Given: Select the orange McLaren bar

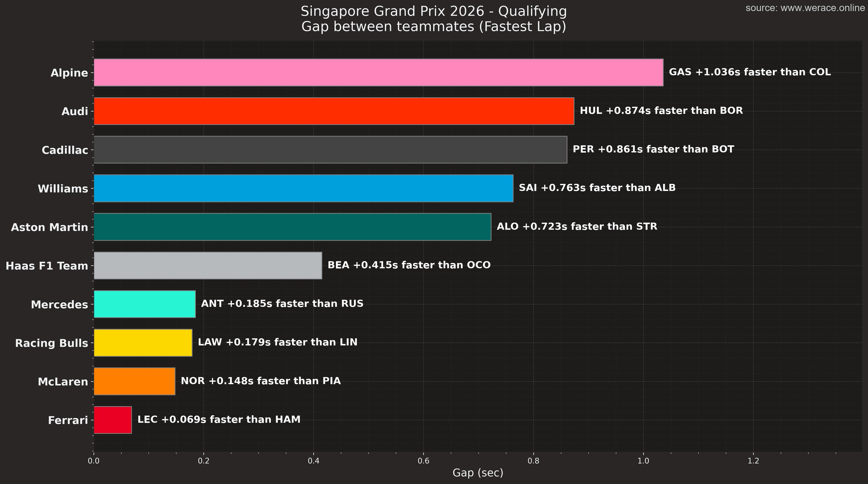Looking at the screenshot, I should [134, 381].
